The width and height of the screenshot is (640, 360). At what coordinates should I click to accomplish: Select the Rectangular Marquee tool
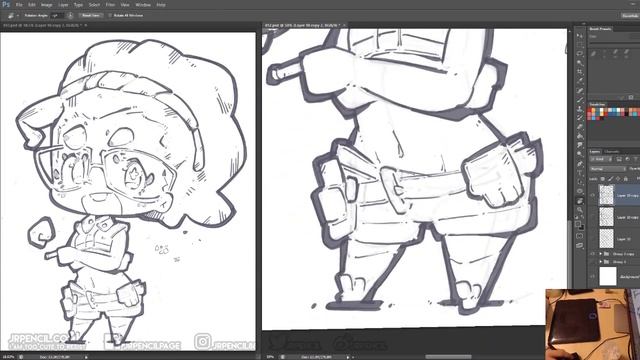(x=580, y=44)
